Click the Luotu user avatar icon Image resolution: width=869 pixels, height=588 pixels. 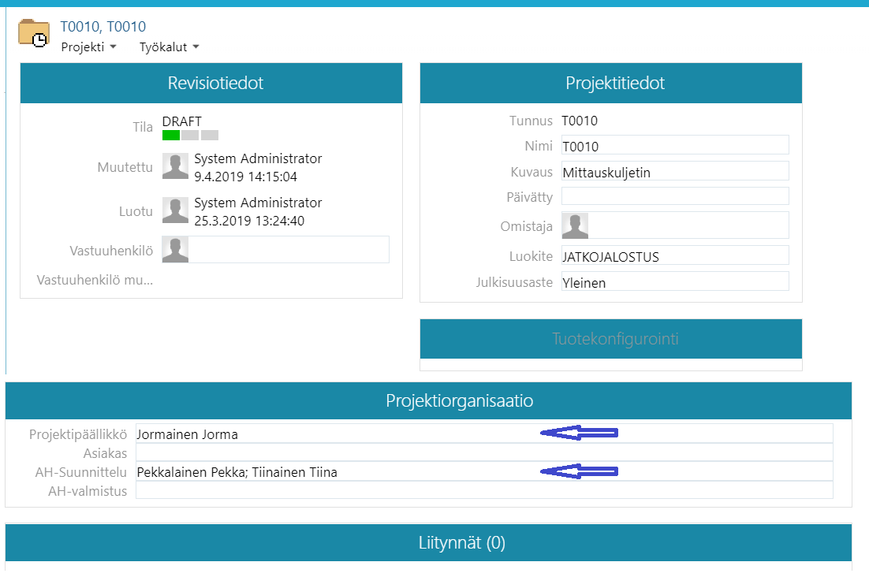pyautogui.click(x=175, y=210)
